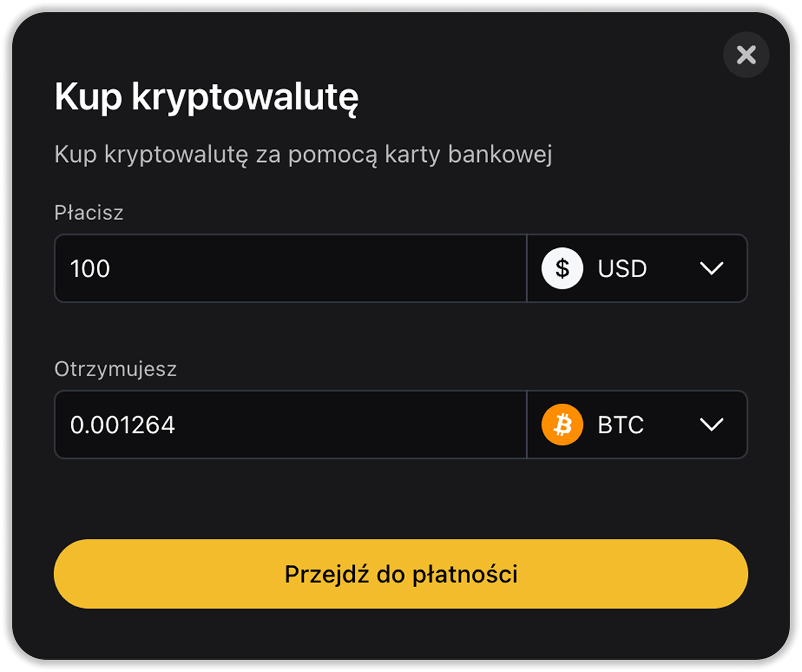This screenshot has height=672, width=802.
Task: Click the USD currency code text
Action: pyautogui.click(x=622, y=269)
